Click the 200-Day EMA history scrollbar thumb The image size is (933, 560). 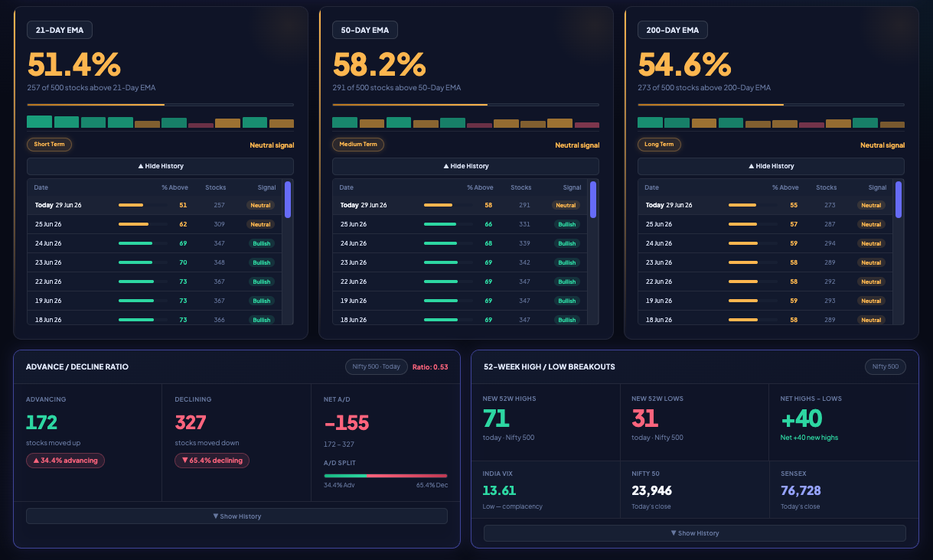pos(899,200)
